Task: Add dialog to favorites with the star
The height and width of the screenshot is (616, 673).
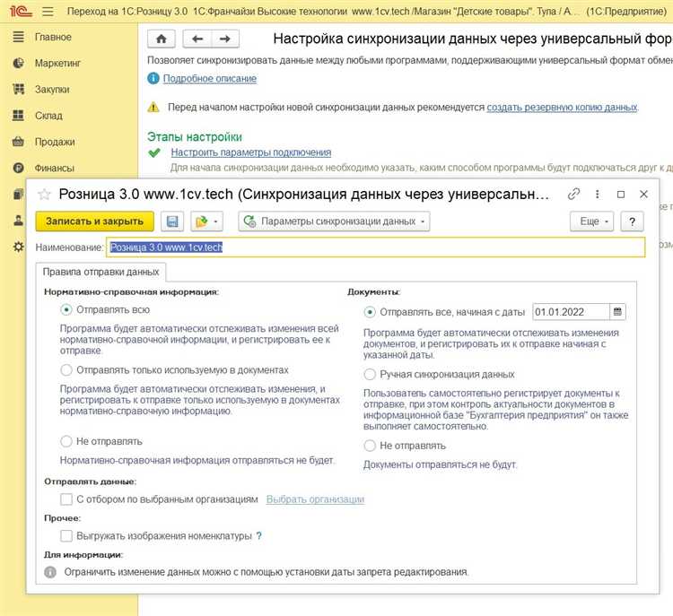Action: 44,195
